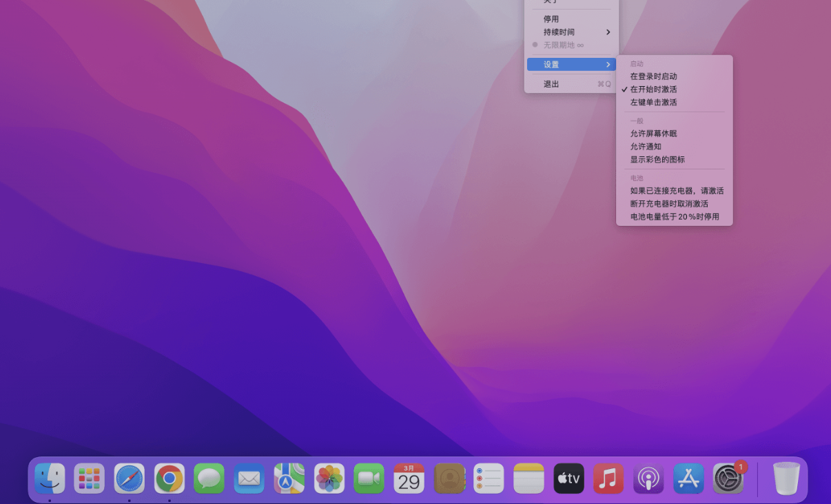Launch Apple Music

(608, 478)
